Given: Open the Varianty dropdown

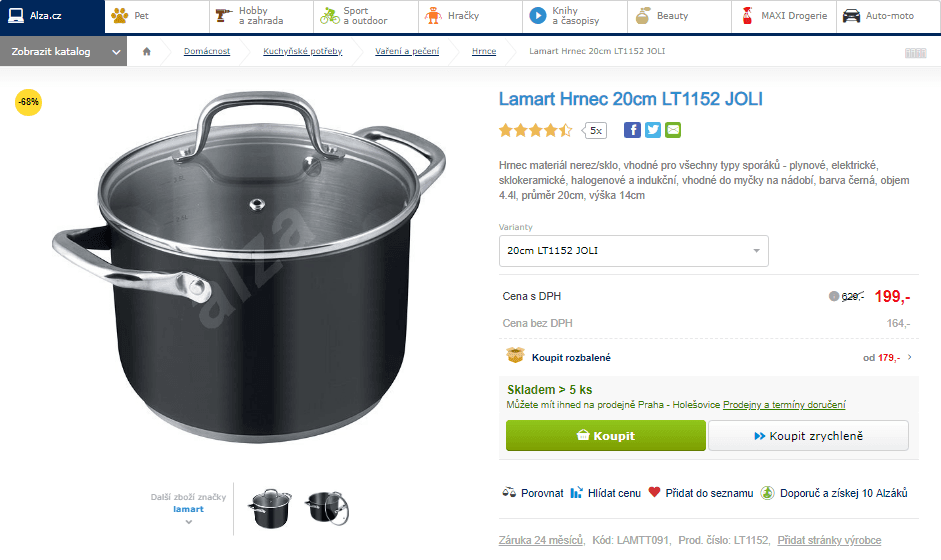Looking at the screenshot, I should 633,251.
